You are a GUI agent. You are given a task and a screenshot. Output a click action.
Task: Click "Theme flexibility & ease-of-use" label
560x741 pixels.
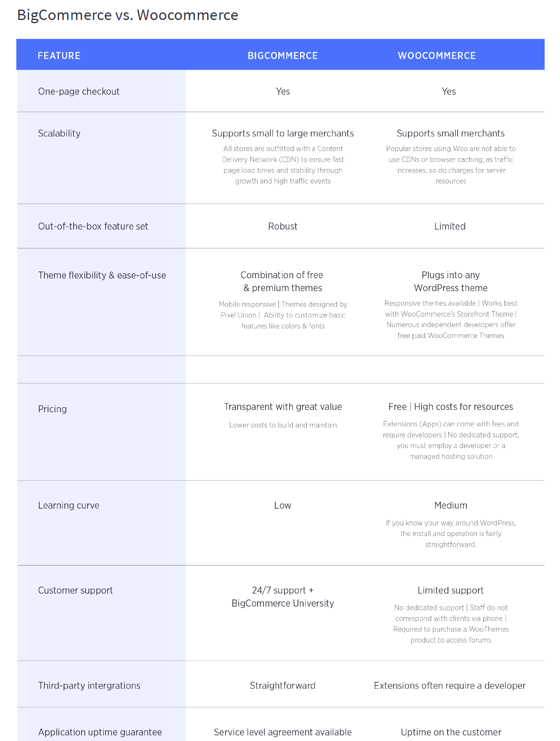(x=102, y=275)
